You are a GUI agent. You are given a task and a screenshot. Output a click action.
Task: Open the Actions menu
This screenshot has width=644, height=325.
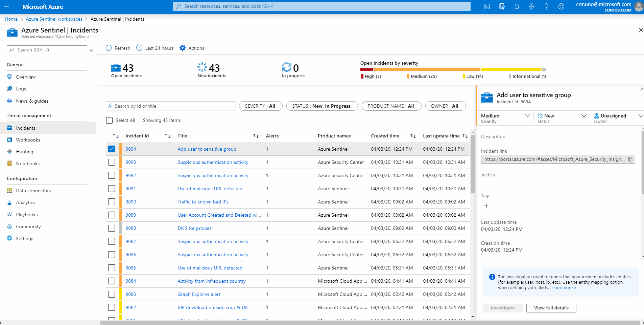[x=192, y=48]
